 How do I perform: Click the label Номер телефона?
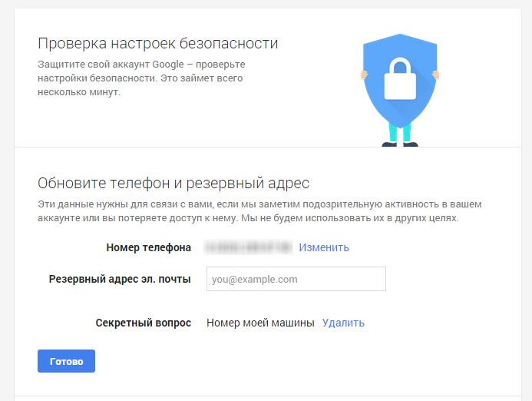(x=149, y=247)
